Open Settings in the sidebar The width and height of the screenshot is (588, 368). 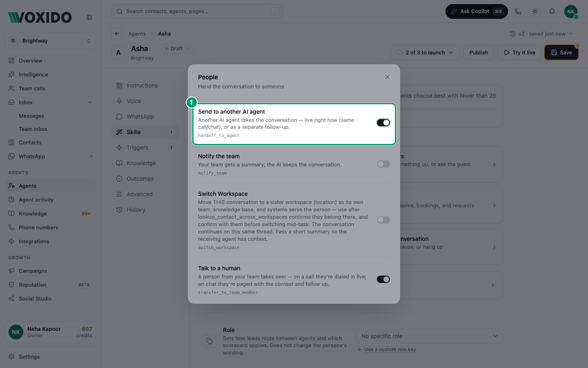[51, 357]
